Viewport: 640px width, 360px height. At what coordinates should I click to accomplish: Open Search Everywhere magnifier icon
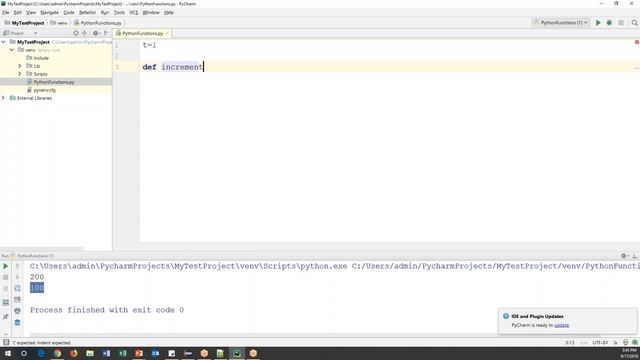[634, 23]
